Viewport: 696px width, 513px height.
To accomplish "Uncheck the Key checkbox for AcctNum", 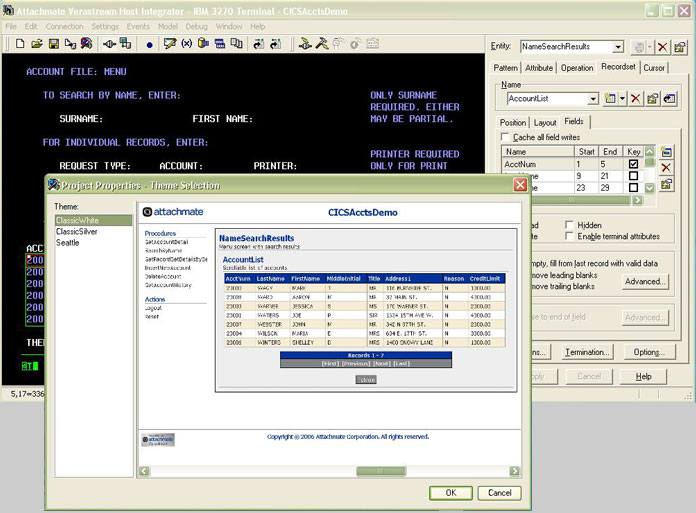I will click(633, 164).
